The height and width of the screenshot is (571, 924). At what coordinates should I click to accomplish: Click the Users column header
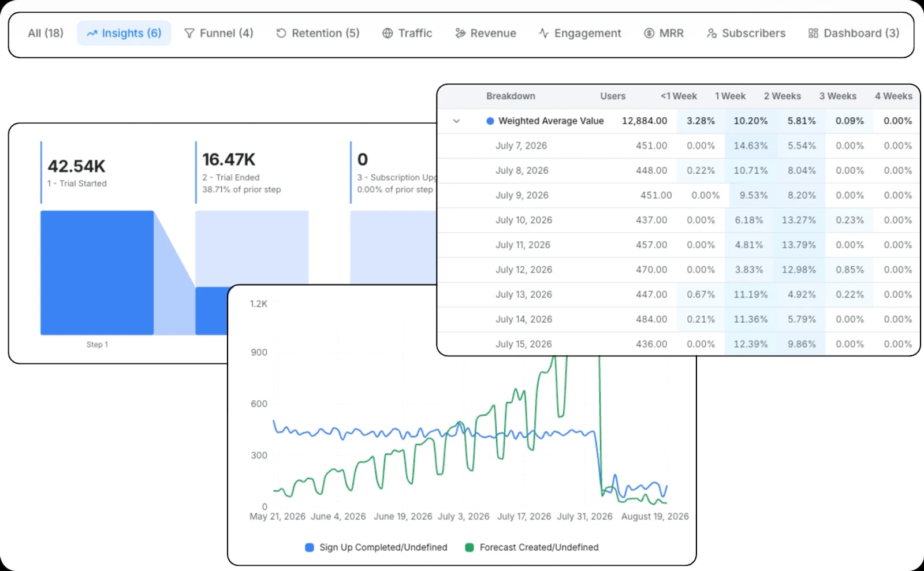(613, 96)
